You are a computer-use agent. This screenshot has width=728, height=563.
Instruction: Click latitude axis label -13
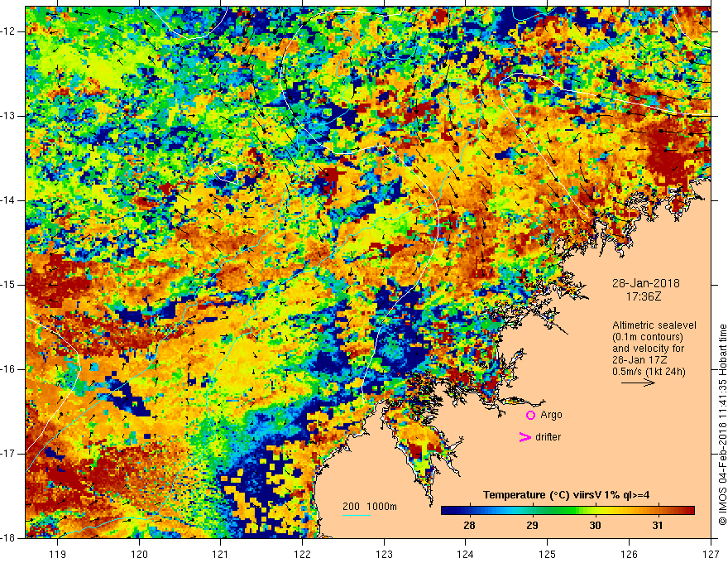(x=8, y=116)
